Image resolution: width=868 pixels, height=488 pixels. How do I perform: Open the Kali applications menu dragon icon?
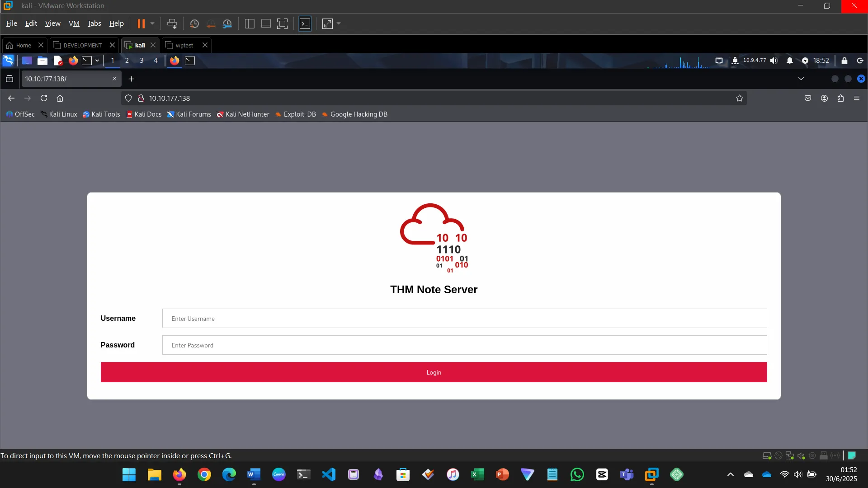8,61
